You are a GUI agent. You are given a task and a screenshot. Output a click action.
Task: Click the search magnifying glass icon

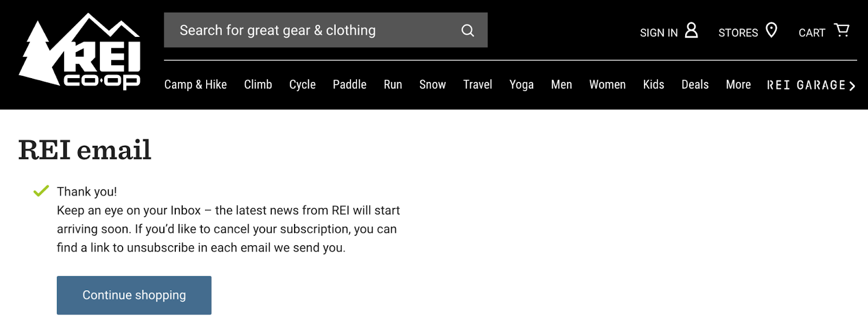click(467, 30)
